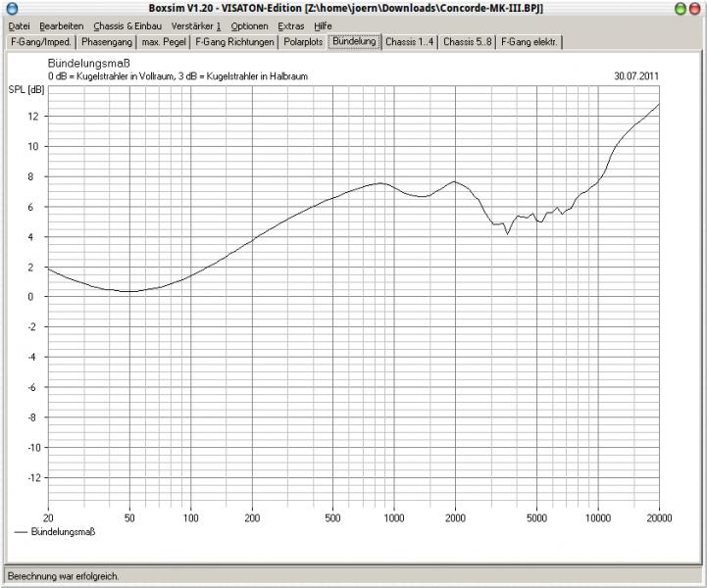Viewport: 707px width, 588px height.
Task: Switch to the Phasengang tab
Action: tap(107, 42)
